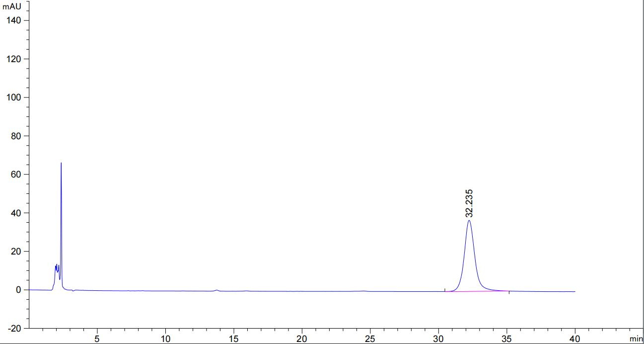The width and height of the screenshot is (644, 344).
Task: Click the integration end tick mark near 35 minutes
Action: tap(509, 292)
